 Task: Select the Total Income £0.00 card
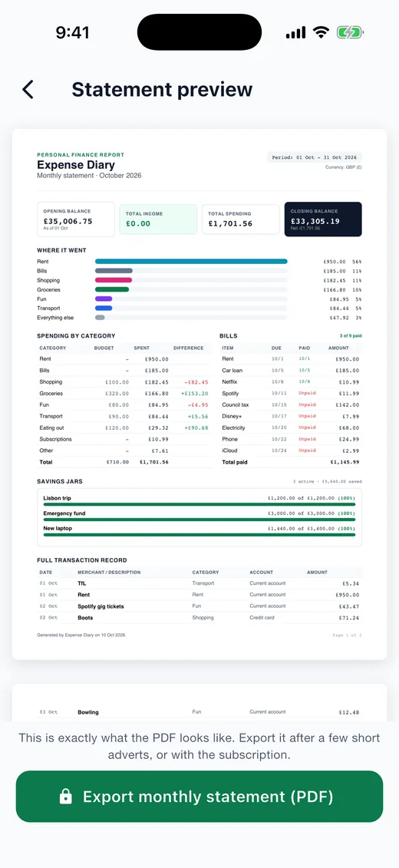158,219
